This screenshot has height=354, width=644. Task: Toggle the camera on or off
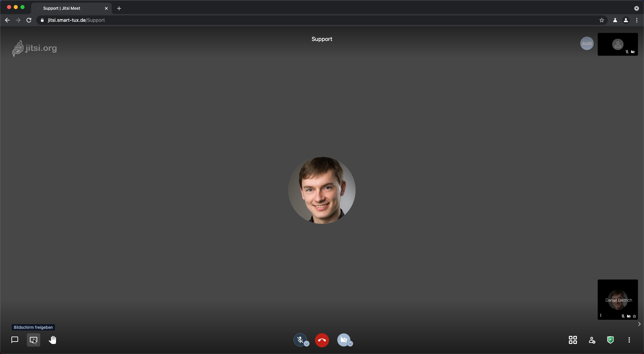coord(343,340)
